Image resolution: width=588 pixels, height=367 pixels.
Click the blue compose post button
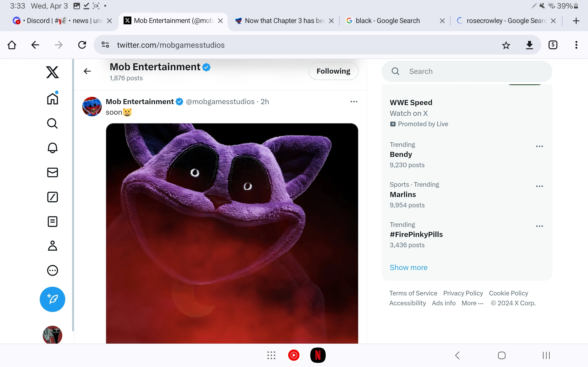(x=52, y=299)
